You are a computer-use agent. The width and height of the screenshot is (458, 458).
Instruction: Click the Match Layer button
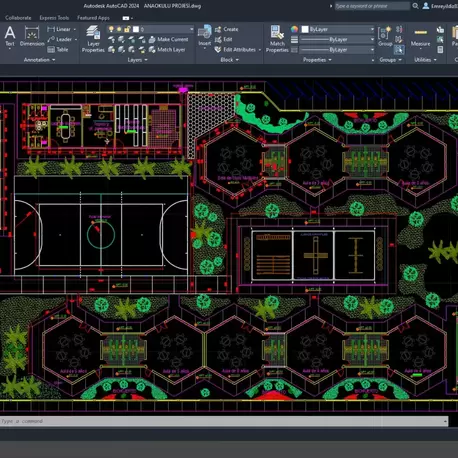pyautogui.click(x=167, y=50)
